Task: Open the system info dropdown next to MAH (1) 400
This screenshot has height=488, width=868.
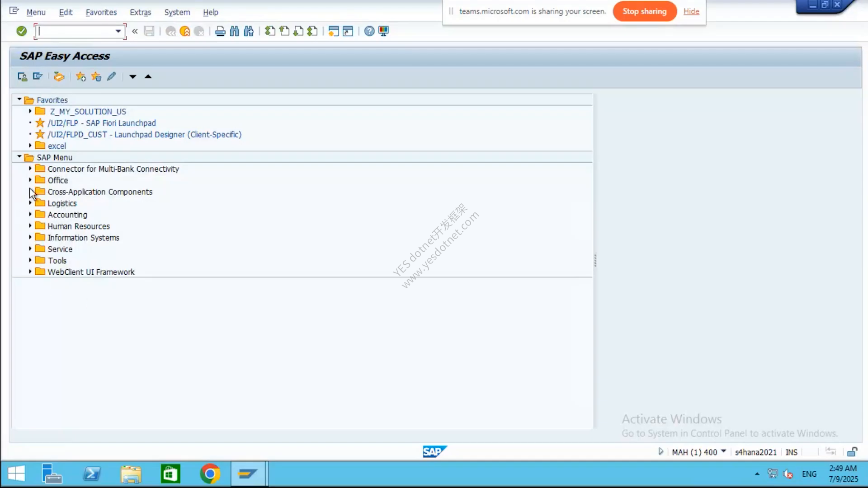Action: pos(723,451)
